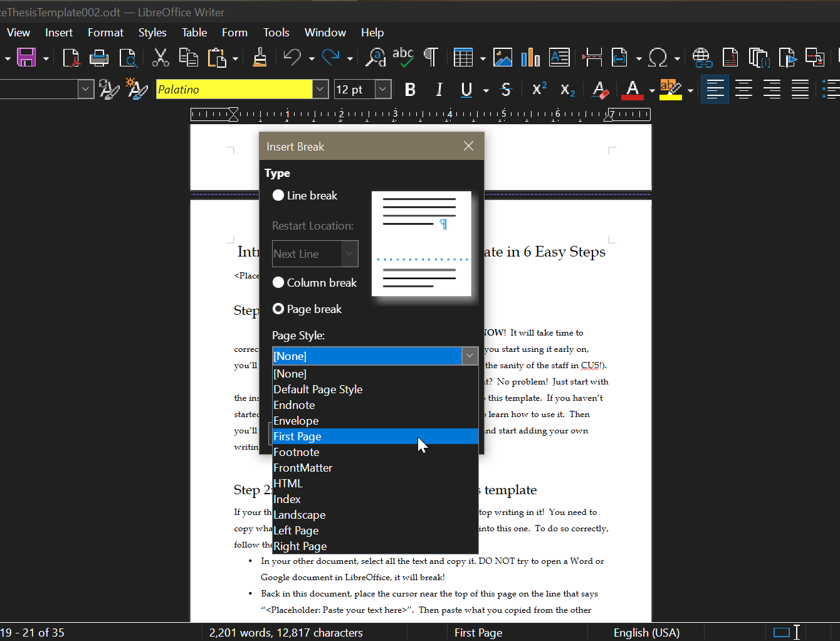The height and width of the screenshot is (641, 840).
Task: Toggle Print Preview icon
Action: click(128, 58)
